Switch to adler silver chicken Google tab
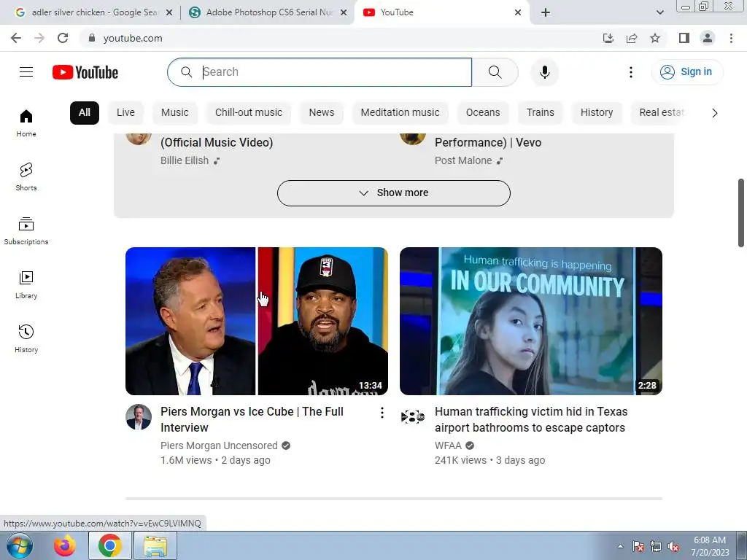Image resolution: width=747 pixels, height=560 pixels. pos(90,12)
